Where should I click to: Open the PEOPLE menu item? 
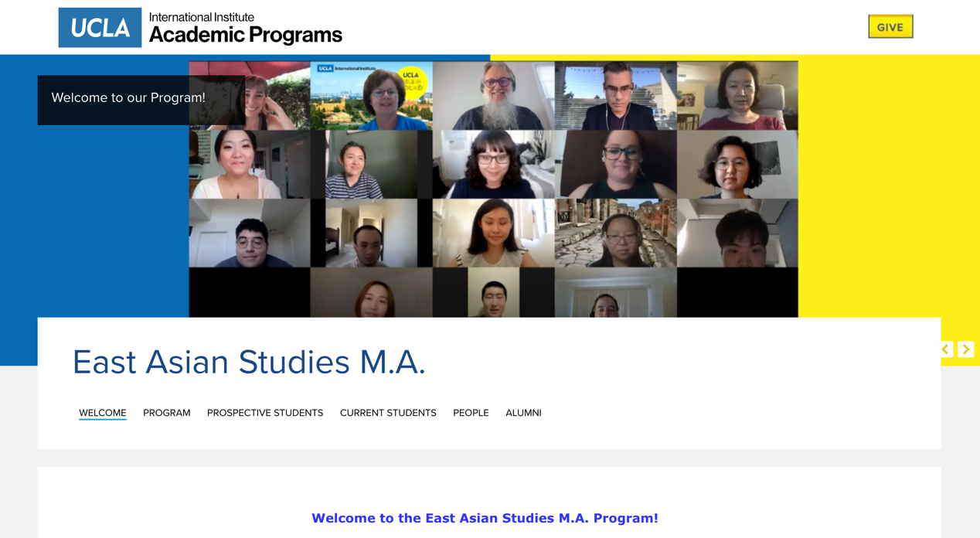coord(471,413)
